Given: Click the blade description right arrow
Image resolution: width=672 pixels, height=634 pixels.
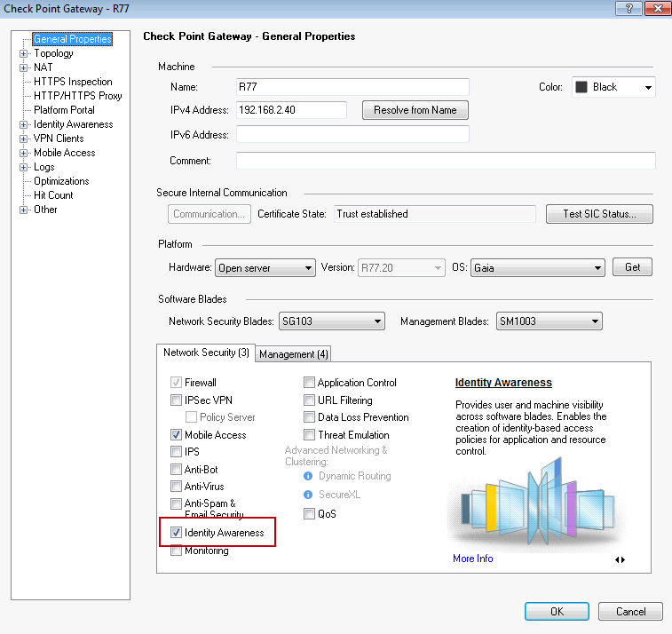Looking at the screenshot, I should click(x=623, y=559).
